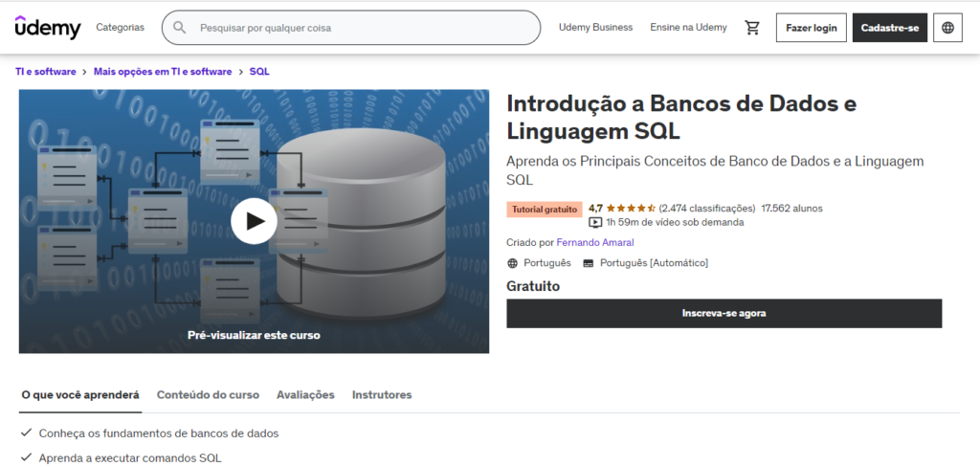Click the course title heading

click(x=681, y=117)
